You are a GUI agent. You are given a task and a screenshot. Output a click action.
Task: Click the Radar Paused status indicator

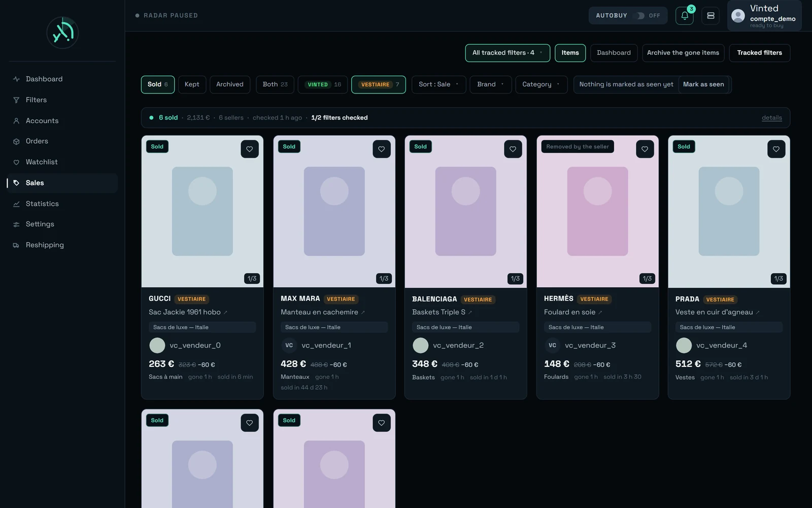pyautogui.click(x=166, y=16)
